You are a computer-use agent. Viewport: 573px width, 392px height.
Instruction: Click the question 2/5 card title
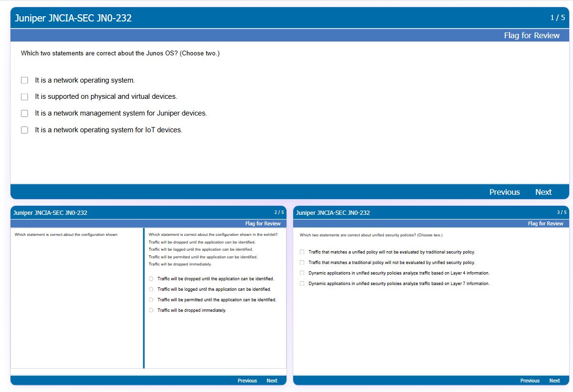50,212
